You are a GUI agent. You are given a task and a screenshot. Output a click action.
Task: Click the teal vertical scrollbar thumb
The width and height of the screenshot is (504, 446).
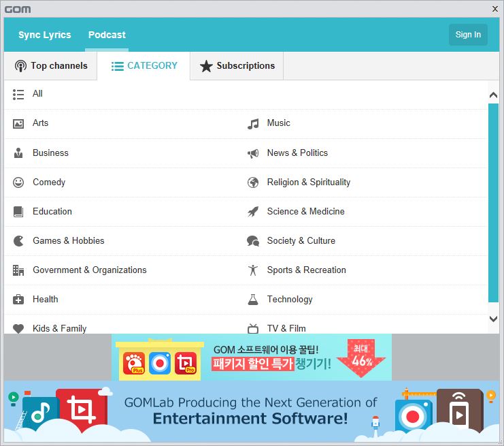[x=493, y=203]
